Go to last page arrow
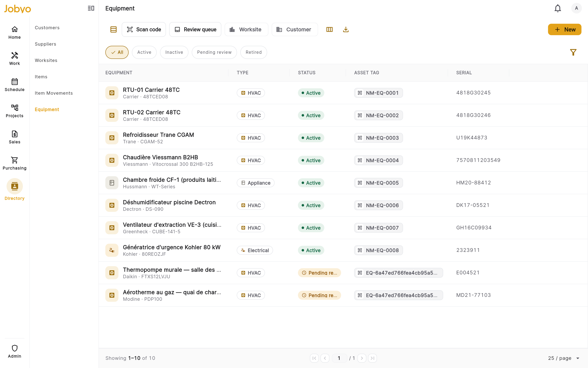 point(372,358)
